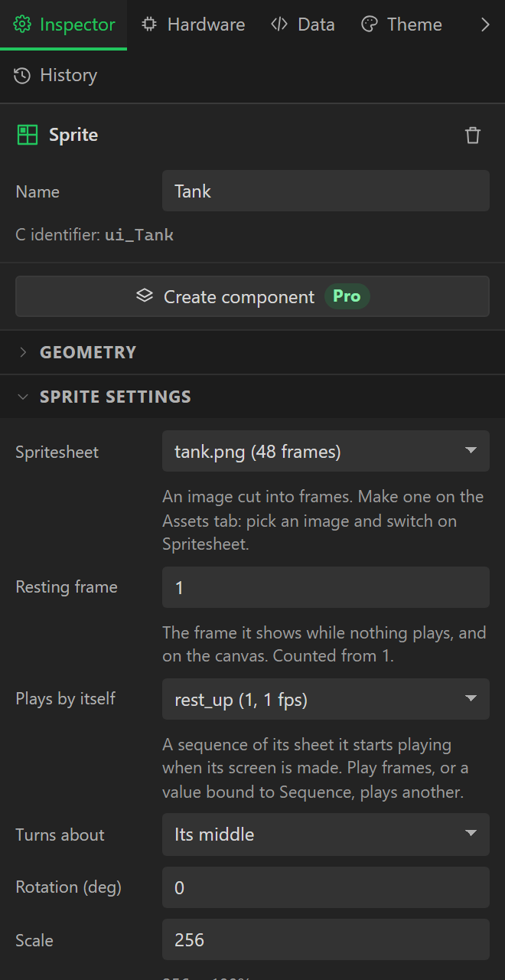The width and height of the screenshot is (505, 980).
Task: Expand the Geometry section
Action: 252,352
